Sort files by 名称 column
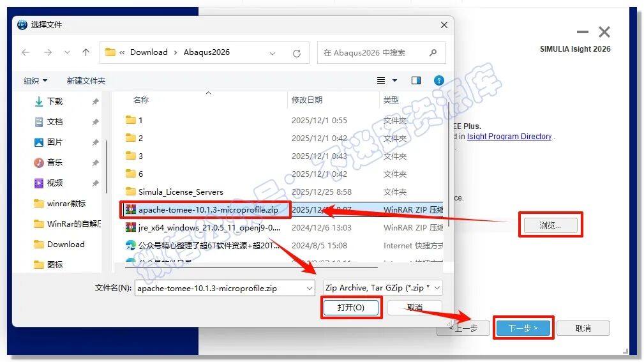The height and width of the screenshot is (362, 644). click(141, 100)
